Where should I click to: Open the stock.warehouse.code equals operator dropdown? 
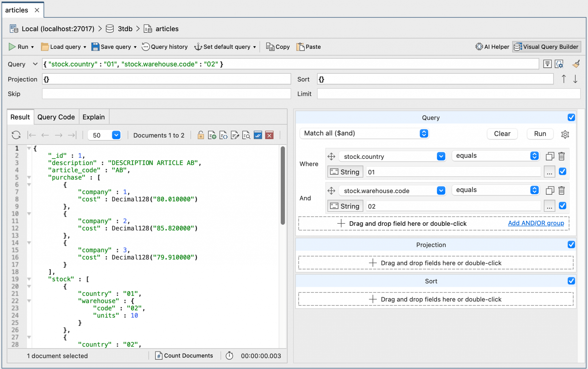point(495,190)
